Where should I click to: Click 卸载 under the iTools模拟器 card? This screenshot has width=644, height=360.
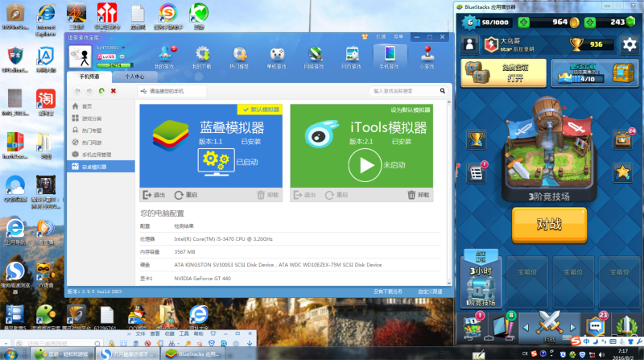[x=418, y=195]
